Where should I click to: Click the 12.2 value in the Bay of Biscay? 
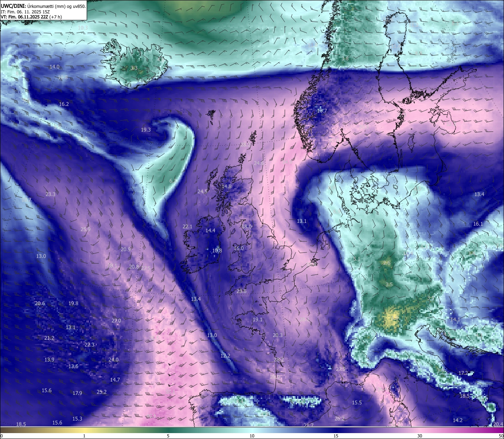point(225,356)
